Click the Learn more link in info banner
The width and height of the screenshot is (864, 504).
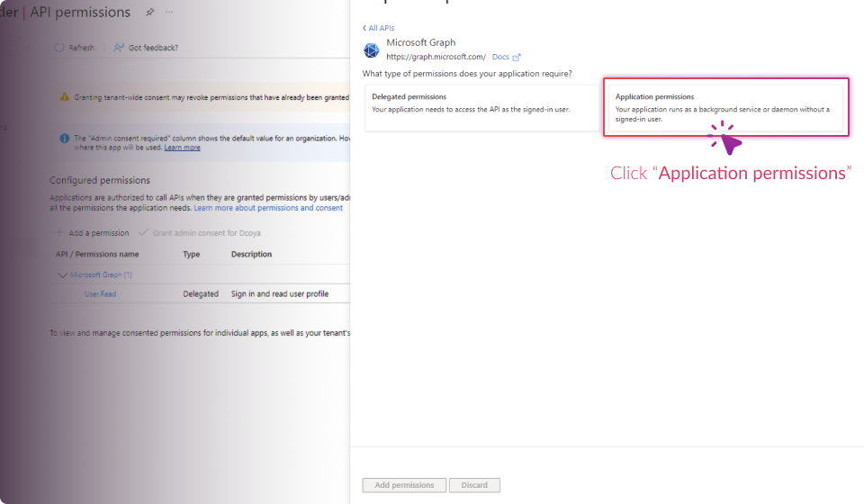pyautogui.click(x=182, y=148)
